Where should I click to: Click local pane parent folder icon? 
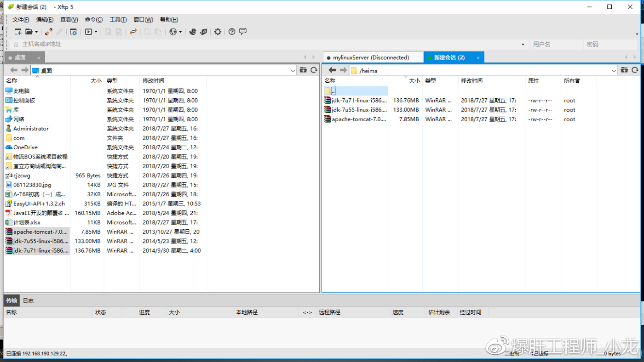click(x=303, y=70)
